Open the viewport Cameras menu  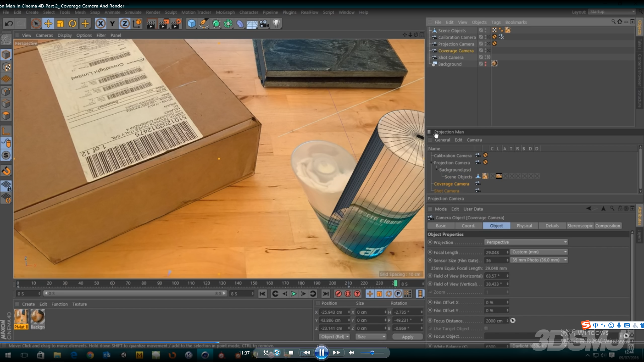coord(44,35)
